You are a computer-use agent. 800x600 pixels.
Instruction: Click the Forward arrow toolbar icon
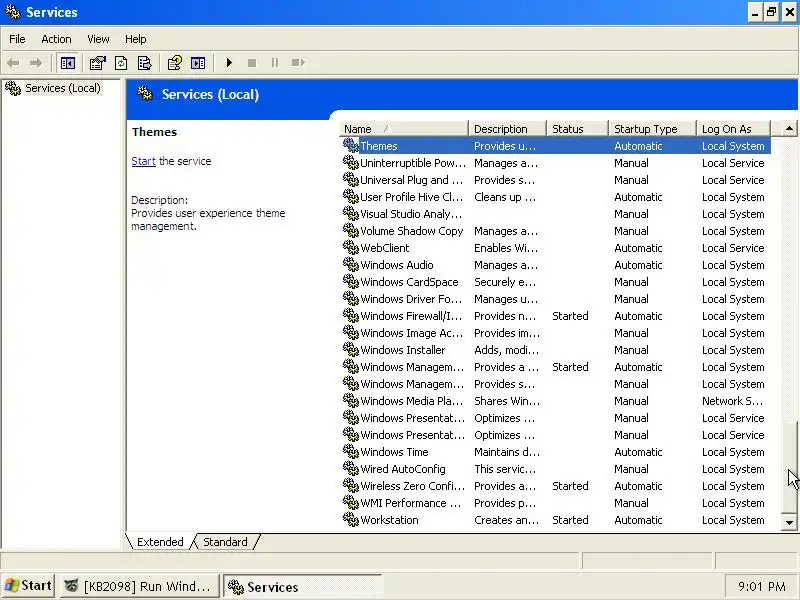(36, 63)
